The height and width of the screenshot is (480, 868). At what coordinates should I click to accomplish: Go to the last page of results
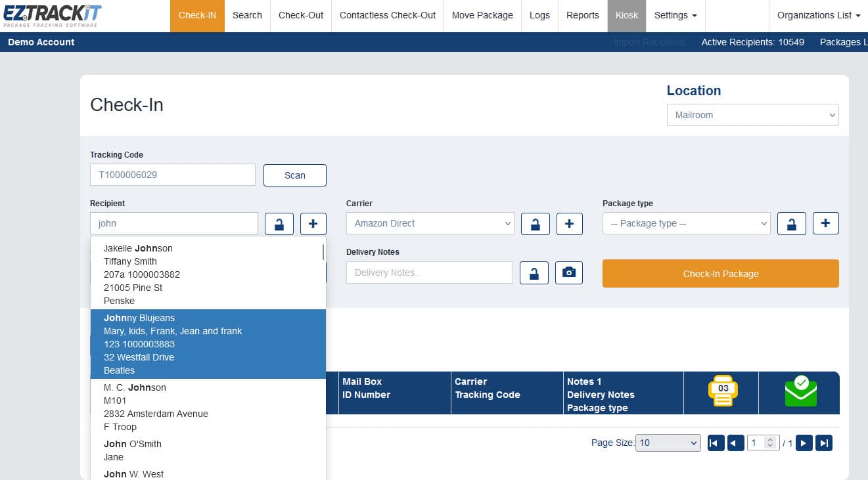click(x=823, y=443)
